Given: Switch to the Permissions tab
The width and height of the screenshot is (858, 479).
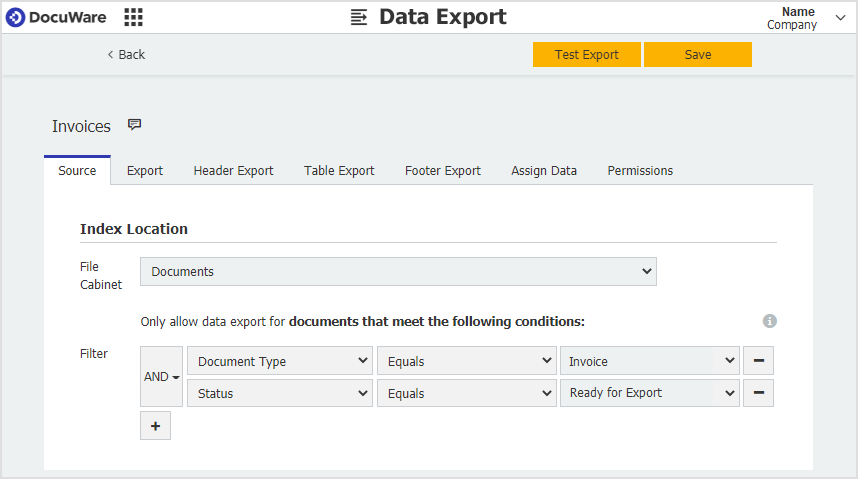Looking at the screenshot, I should pos(640,171).
